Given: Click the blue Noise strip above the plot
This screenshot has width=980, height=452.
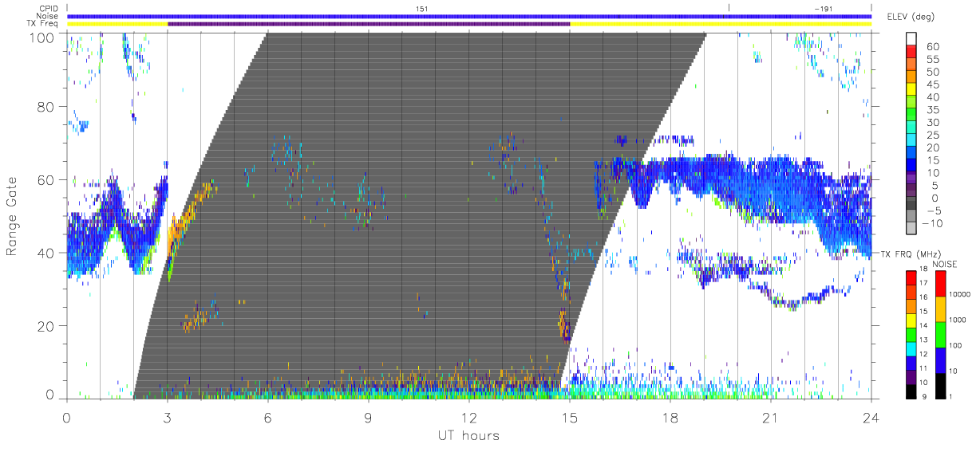Looking at the screenshot, I should point(469,16).
